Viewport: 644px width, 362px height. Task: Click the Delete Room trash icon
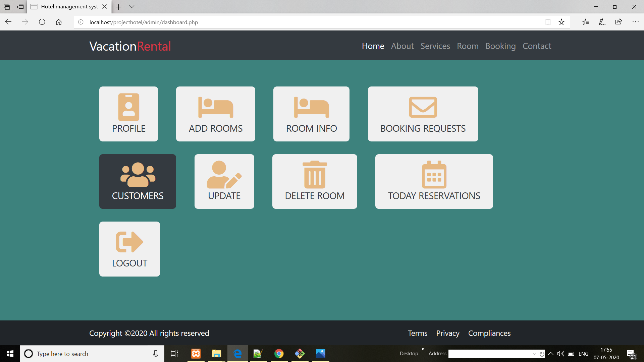point(315,174)
